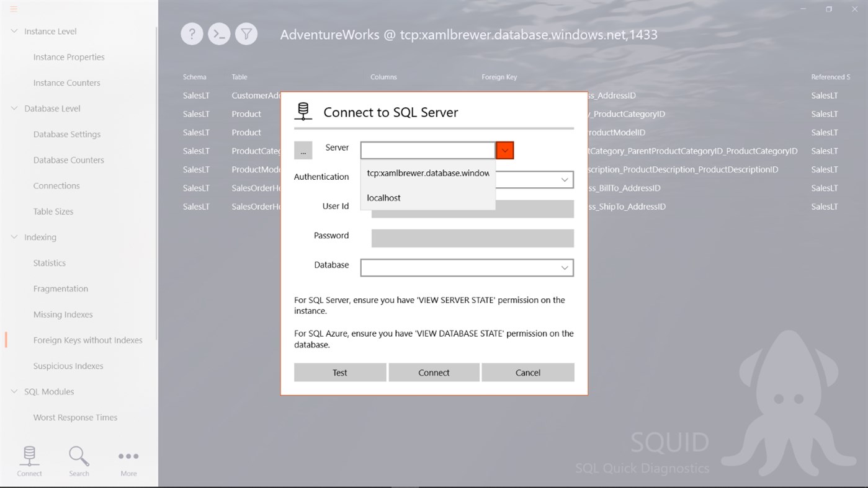This screenshot has height=488, width=868.
Task: Select the ProductCateg… table row
Action: point(256,151)
